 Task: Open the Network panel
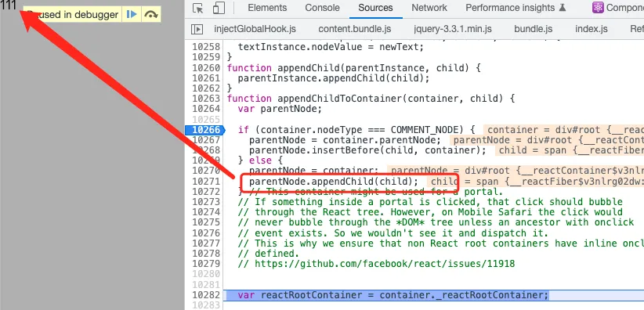(x=429, y=8)
